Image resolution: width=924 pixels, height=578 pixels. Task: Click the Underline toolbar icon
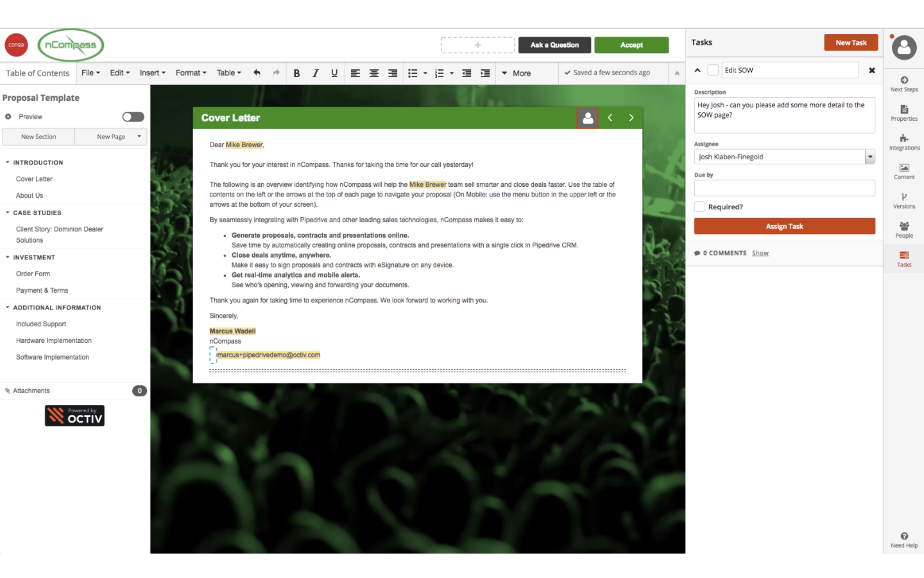click(x=334, y=73)
